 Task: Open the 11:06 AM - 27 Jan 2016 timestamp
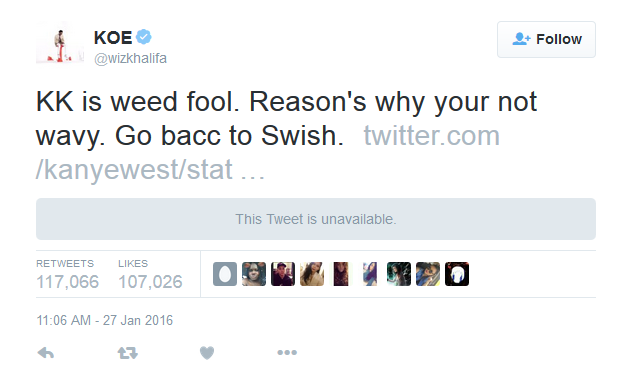coord(105,320)
